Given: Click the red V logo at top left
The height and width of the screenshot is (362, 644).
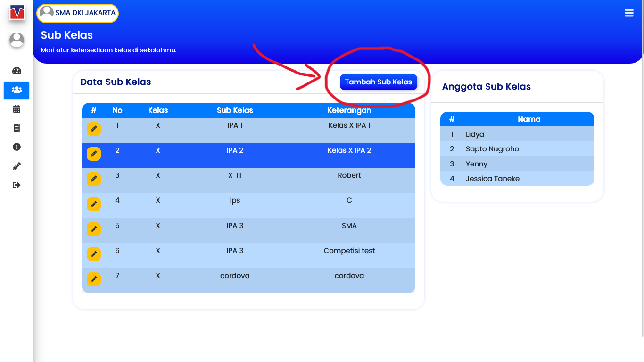Looking at the screenshot, I should pyautogui.click(x=17, y=12).
